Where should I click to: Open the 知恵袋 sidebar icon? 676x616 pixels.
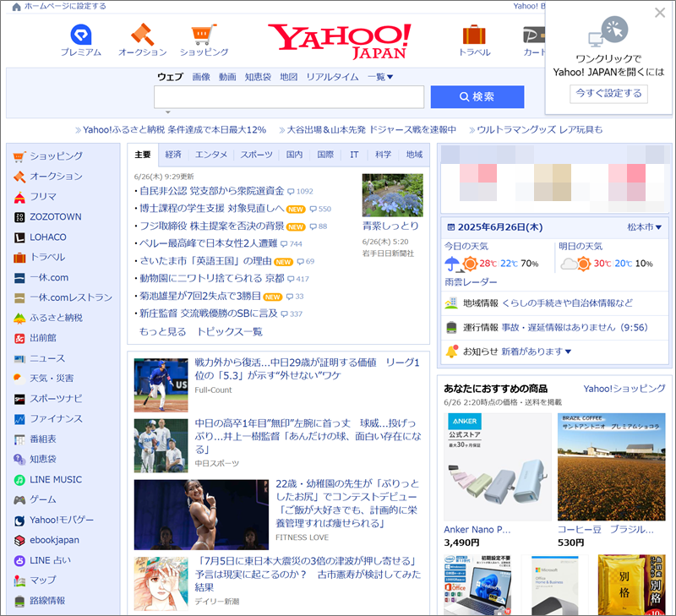tap(19, 460)
